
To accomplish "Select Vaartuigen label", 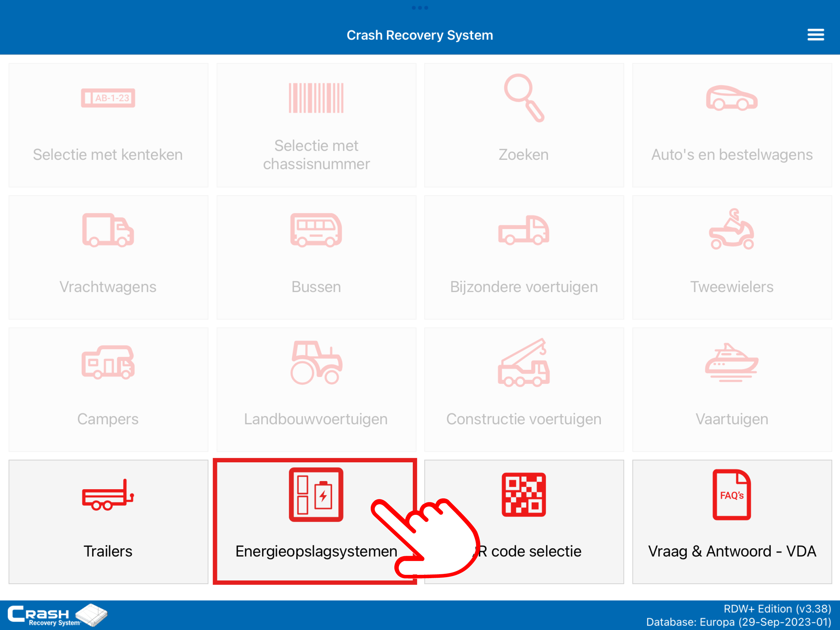I will (732, 419).
